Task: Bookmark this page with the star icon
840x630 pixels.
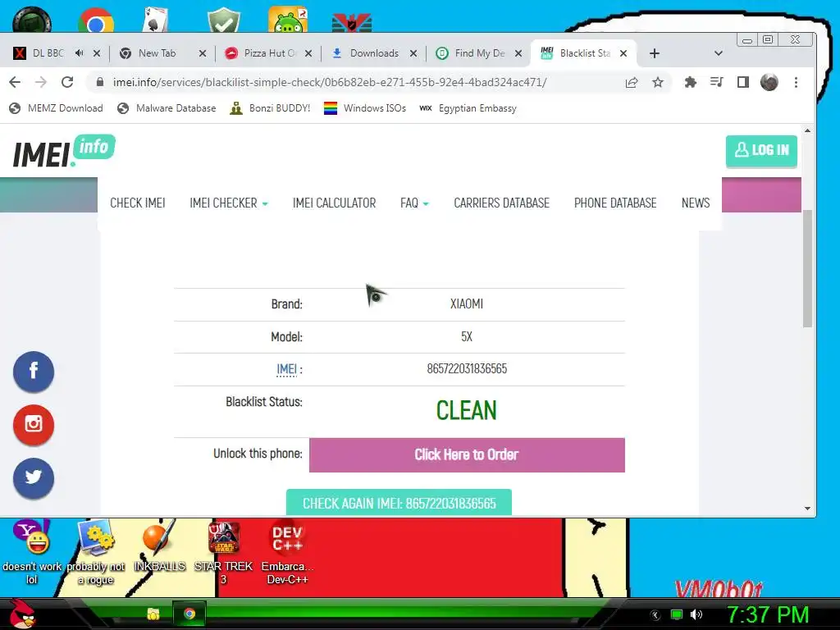Action: pos(657,82)
